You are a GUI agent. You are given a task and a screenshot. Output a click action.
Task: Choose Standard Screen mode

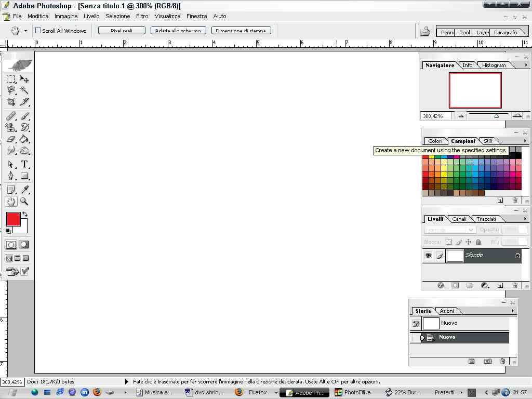coord(9,258)
